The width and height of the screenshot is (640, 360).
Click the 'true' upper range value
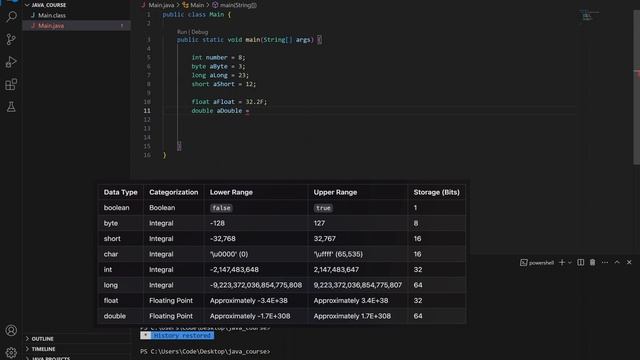323,208
